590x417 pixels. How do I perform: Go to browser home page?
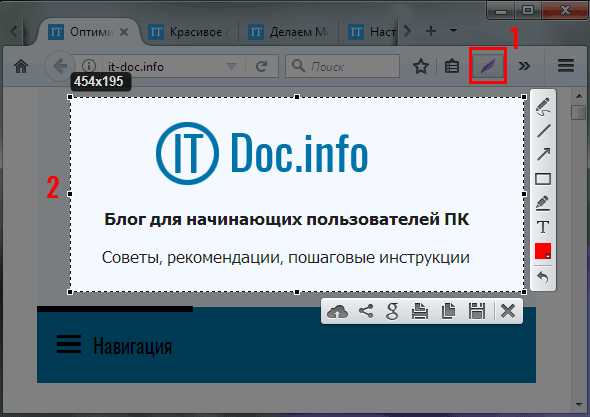pos(21,66)
